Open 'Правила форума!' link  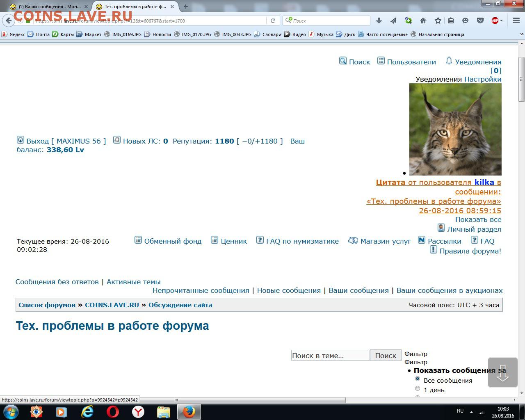470,251
